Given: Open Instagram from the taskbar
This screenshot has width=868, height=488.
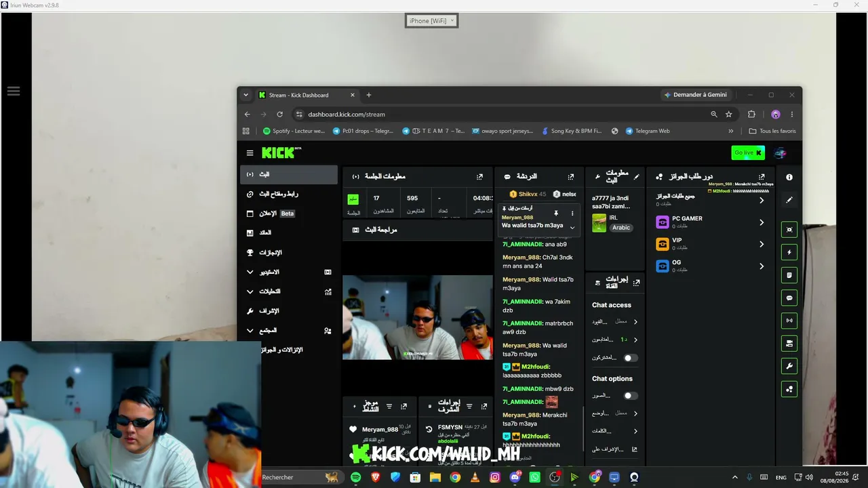Looking at the screenshot, I should coord(495,477).
